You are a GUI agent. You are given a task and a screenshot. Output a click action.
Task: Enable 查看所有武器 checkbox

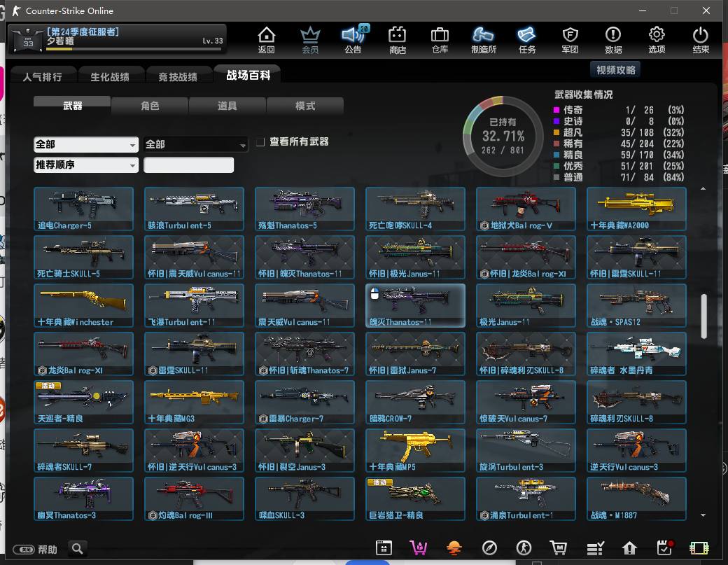click(260, 142)
